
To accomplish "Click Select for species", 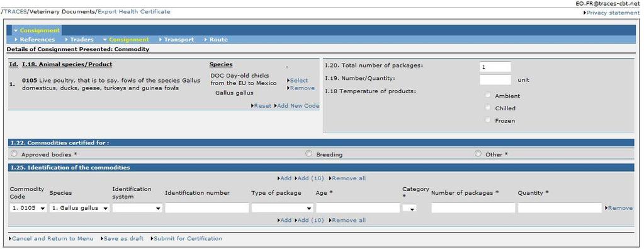I will pyautogui.click(x=298, y=80).
